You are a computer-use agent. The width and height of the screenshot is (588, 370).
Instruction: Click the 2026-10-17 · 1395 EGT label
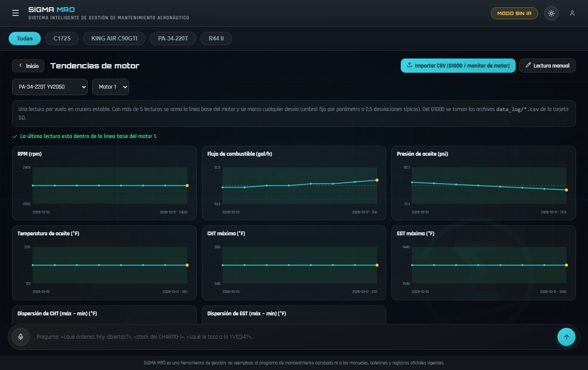click(553, 292)
